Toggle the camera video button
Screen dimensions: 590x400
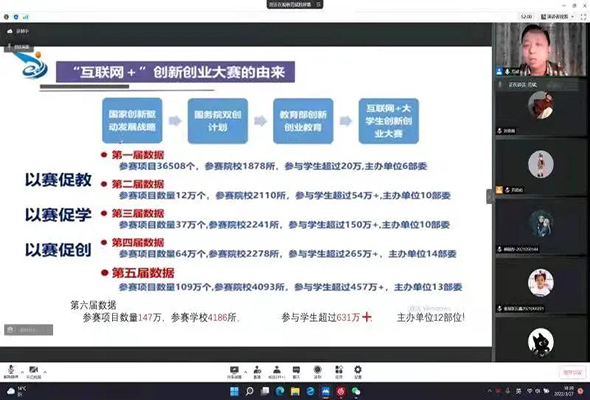tap(33, 371)
